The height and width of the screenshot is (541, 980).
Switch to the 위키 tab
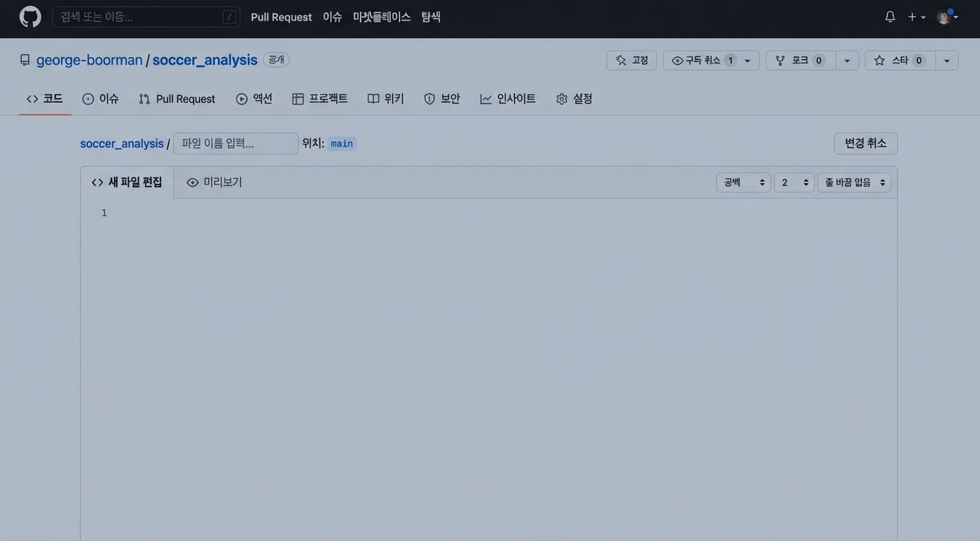tap(386, 99)
